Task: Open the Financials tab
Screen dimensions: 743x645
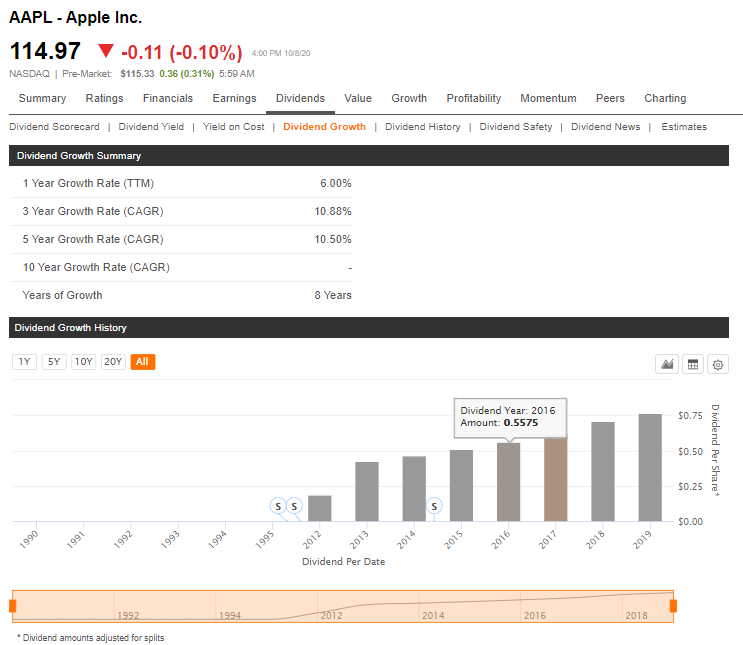Action: pos(168,98)
